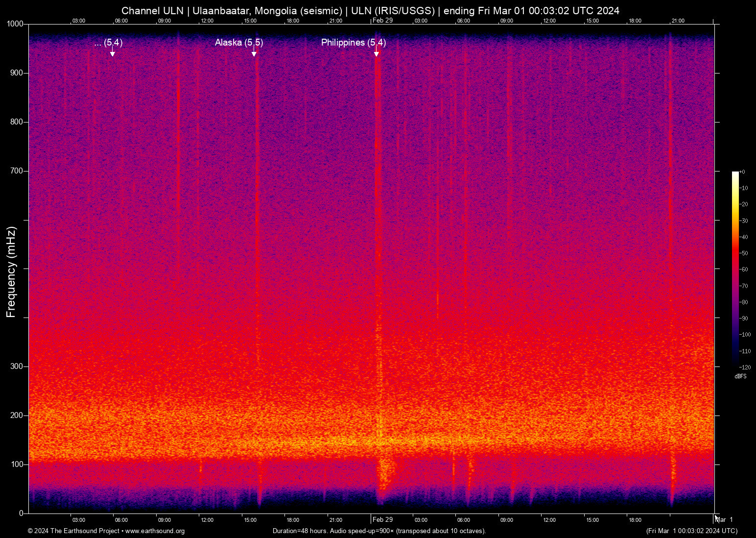The width and height of the screenshot is (756, 538).
Task: Open the www.earthsound.org link in the footer
Action: click(155, 531)
